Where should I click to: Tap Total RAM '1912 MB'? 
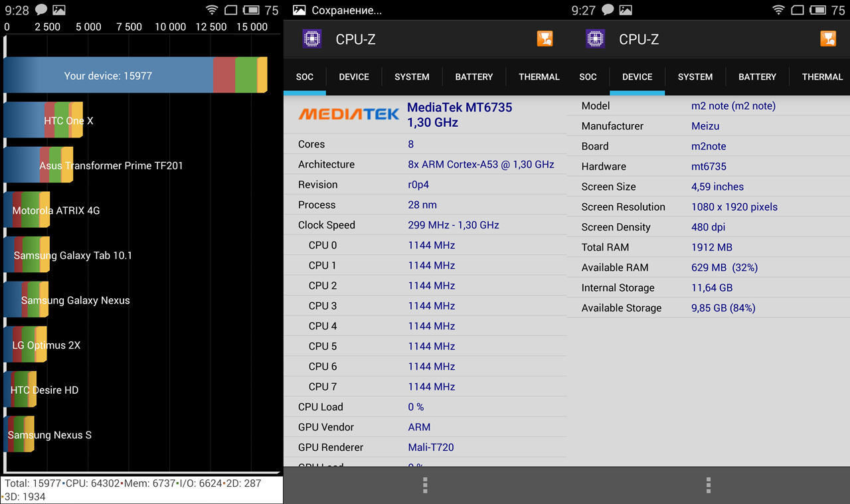point(712,247)
